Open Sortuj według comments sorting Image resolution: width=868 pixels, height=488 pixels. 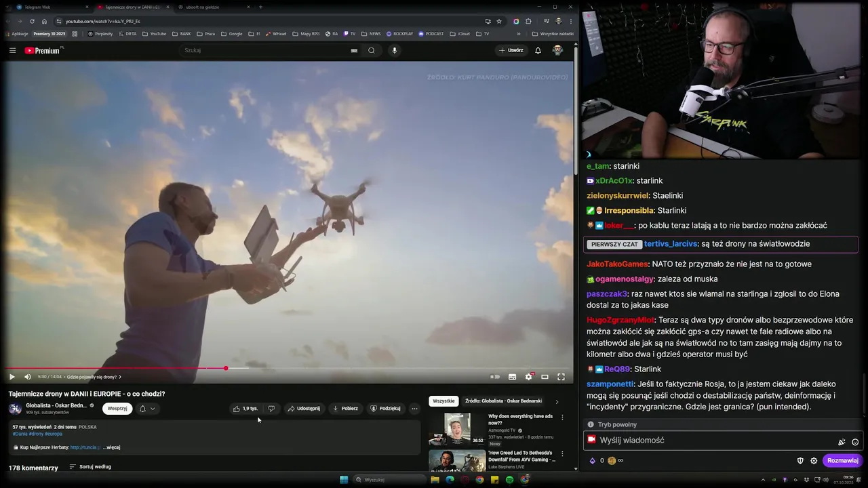90,467
